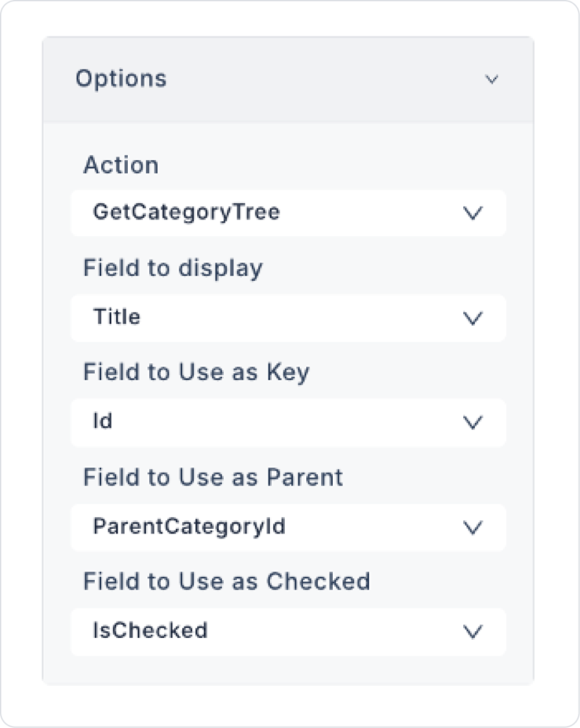Click the chevron arrow beside Id value
Image resolution: width=580 pixels, height=728 pixels.
474,423
